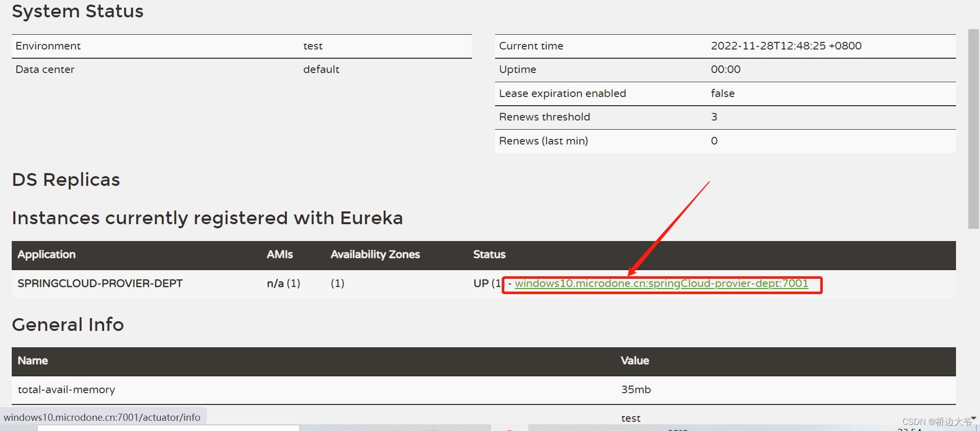The width and height of the screenshot is (980, 431).
Task: Click the SPRINGCLOUD-PROVIER-DEPT application cell
Action: tap(100, 283)
